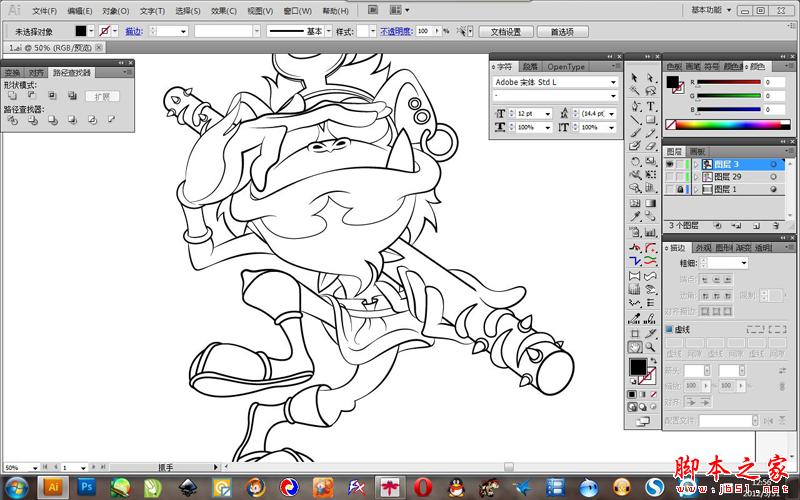The image size is (800, 500).
Task: Click the RGB color spectrum bar
Action: coord(728,124)
